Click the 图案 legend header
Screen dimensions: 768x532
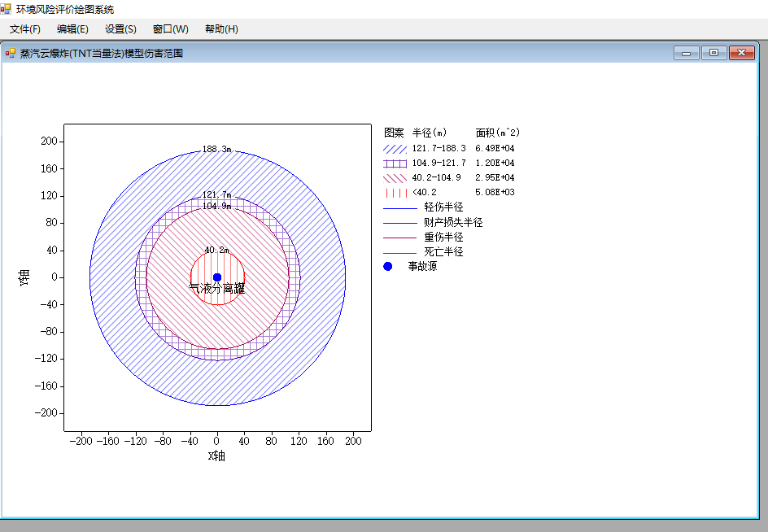tap(394, 133)
